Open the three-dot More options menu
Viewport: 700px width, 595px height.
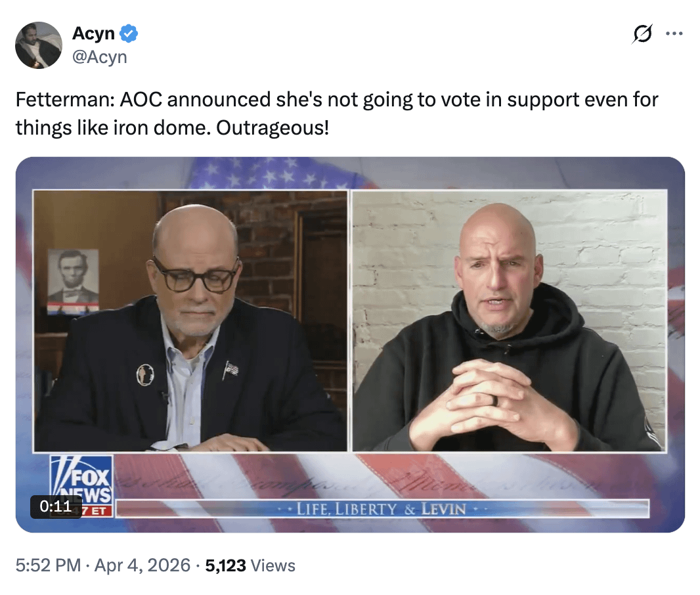[674, 35]
